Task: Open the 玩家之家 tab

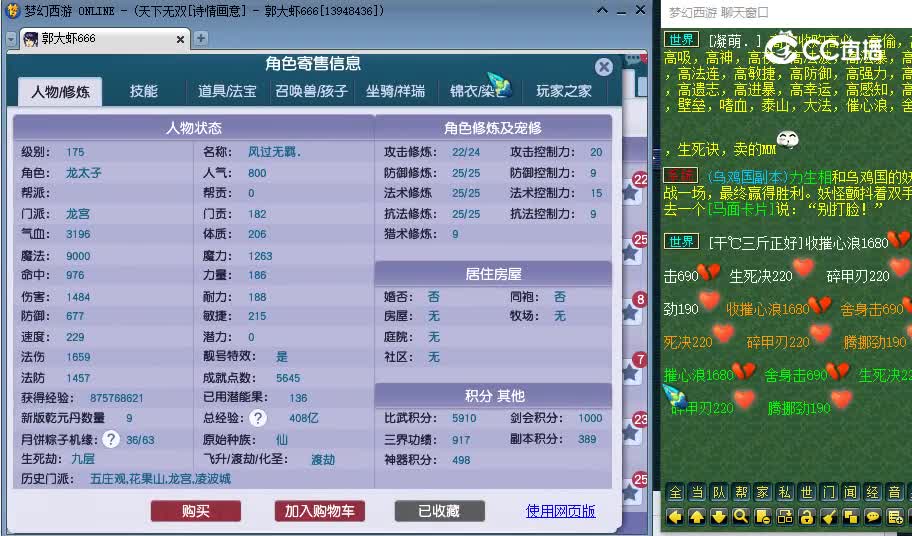Action: point(564,91)
